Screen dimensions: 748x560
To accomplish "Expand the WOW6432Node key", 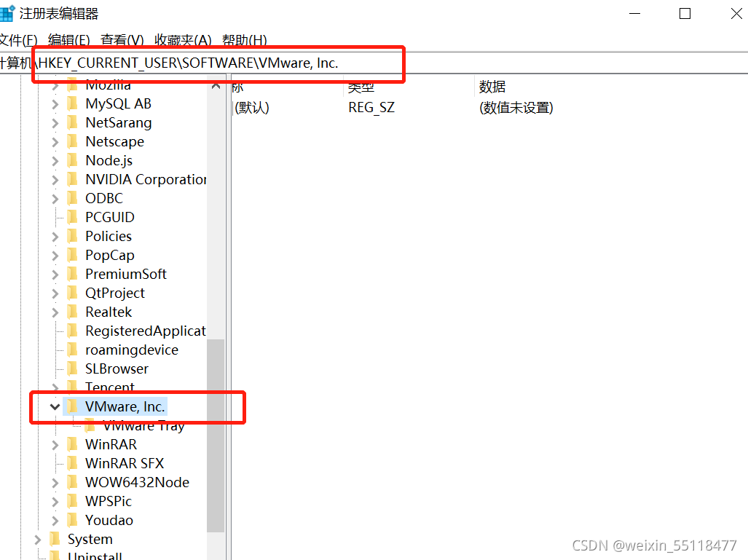I will pyautogui.click(x=55, y=483).
